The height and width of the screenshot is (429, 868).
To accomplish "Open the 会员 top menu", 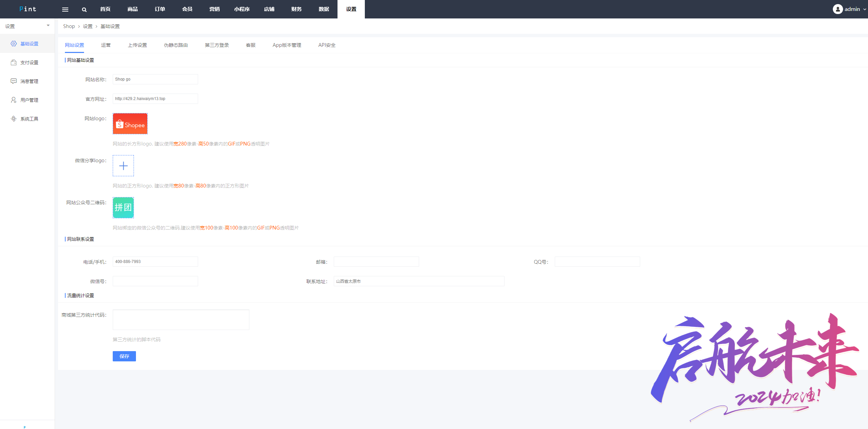I will click(187, 9).
